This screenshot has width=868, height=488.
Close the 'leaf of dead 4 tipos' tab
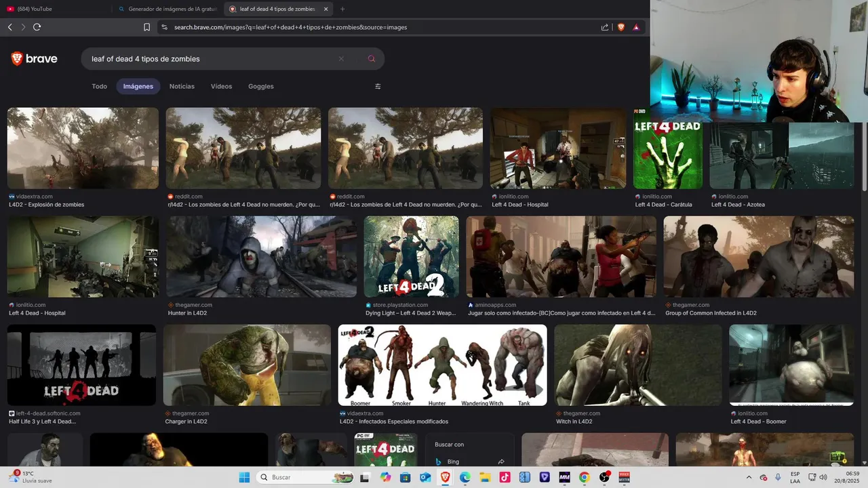click(x=325, y=9)
